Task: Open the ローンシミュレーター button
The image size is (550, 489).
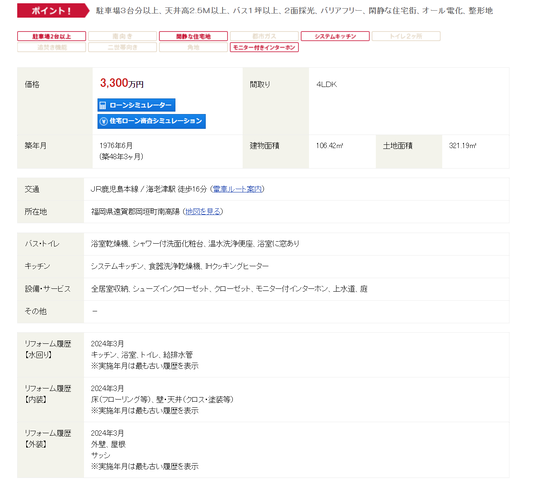Action: click(x=136, y=105)
